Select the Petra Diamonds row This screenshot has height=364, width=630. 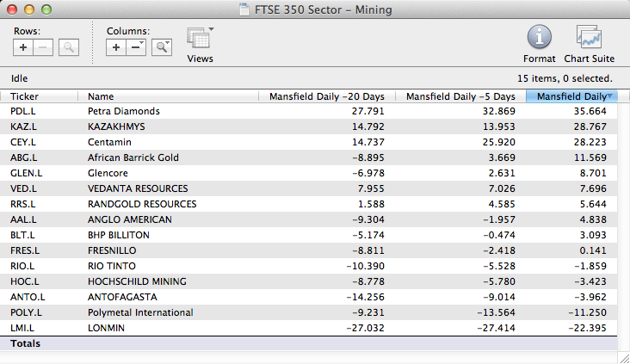point(124,111)
